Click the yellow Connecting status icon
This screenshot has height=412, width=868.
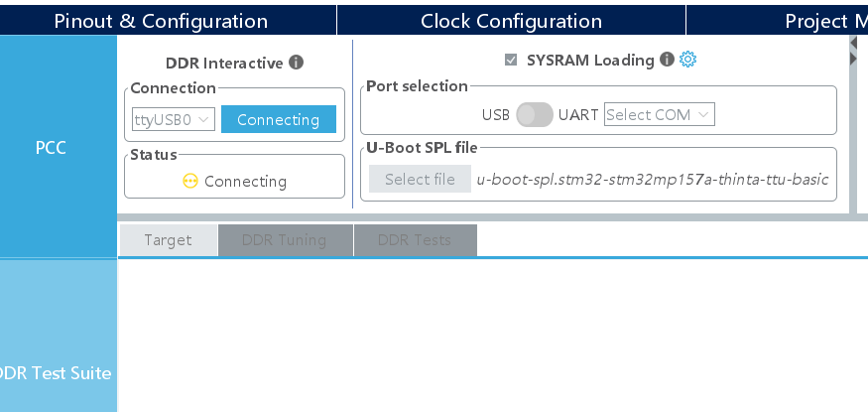189,181
